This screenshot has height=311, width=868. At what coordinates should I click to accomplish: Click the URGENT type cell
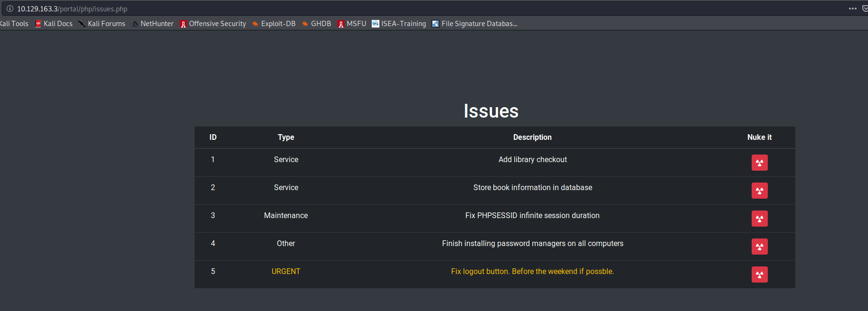click(x=286, y=271)
